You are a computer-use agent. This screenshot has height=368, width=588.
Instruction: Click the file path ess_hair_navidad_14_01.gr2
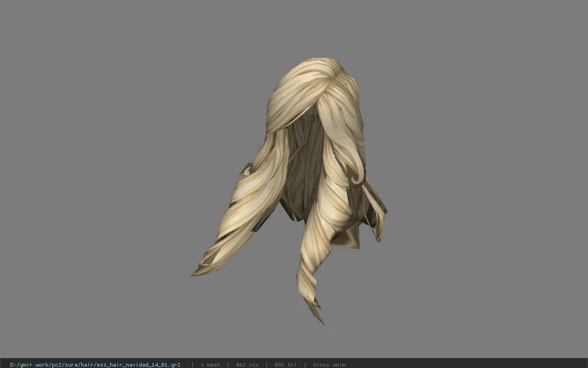tap(95, 365)
